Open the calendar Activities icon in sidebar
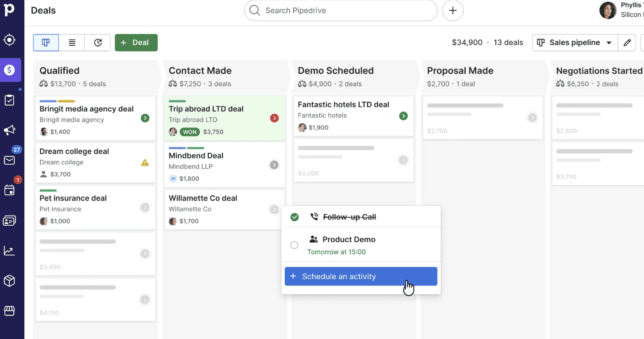The image size is (644, 339). tap(9, 190)
